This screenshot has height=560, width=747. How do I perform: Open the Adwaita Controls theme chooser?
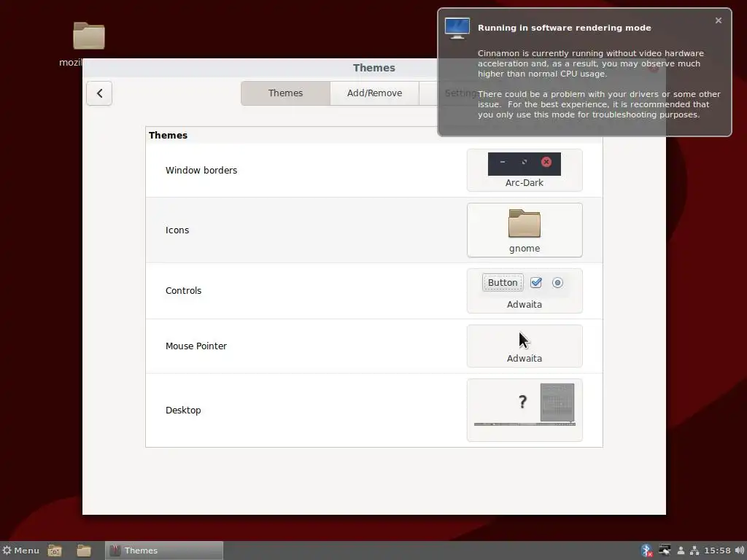(x=525, y=291)
